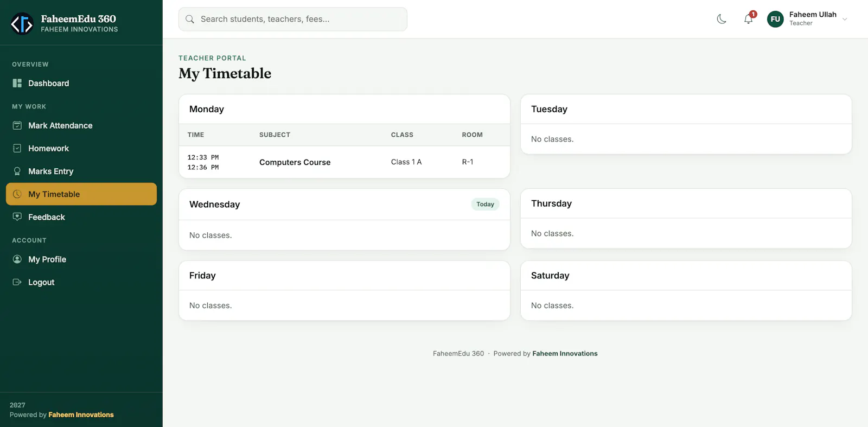Image resolution: width=868 pixels, height=427 pixels.
Task: Click the 12:33 PM start time
Action: coord(203,157)
